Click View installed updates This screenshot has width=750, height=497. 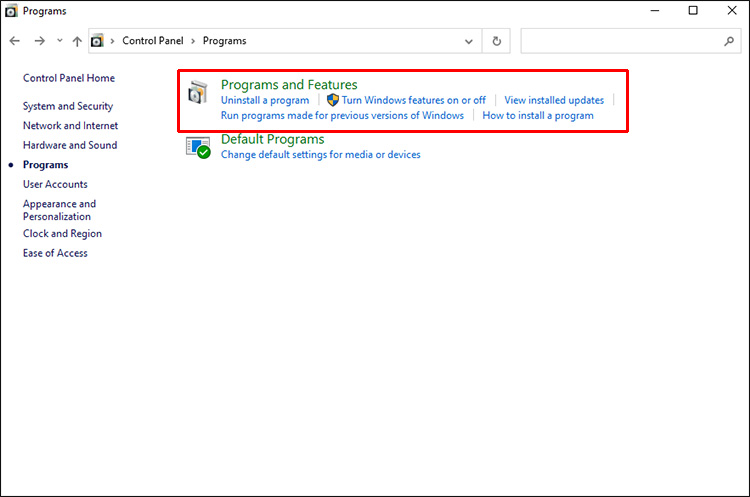tap(554, 100)
